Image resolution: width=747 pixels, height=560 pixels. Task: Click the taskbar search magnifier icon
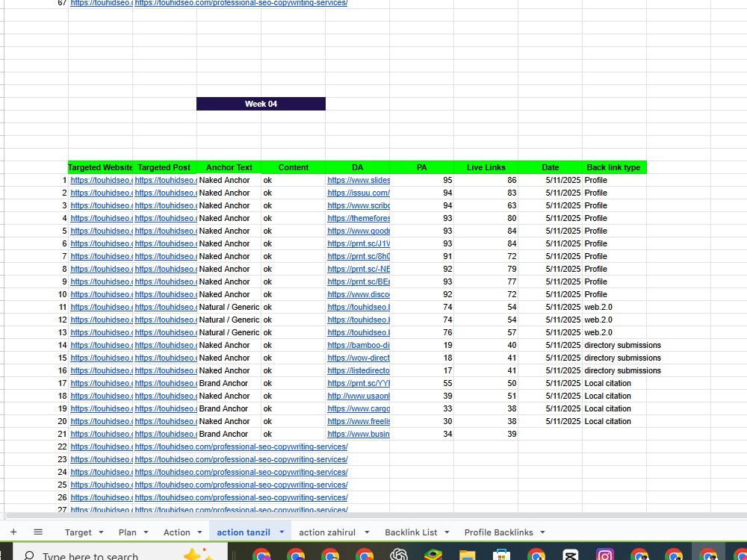(x=29, y=556)
